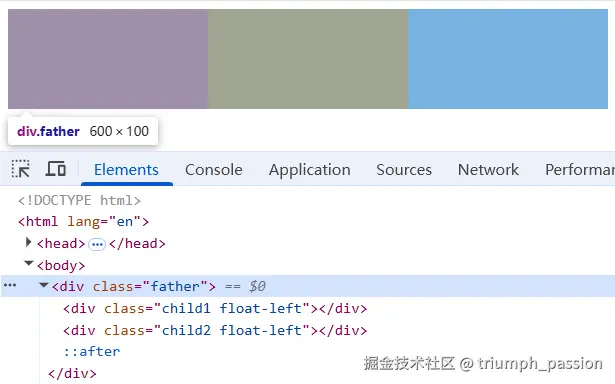
Task: Activate the inspect element picker icon
Action: pos(20,169)
